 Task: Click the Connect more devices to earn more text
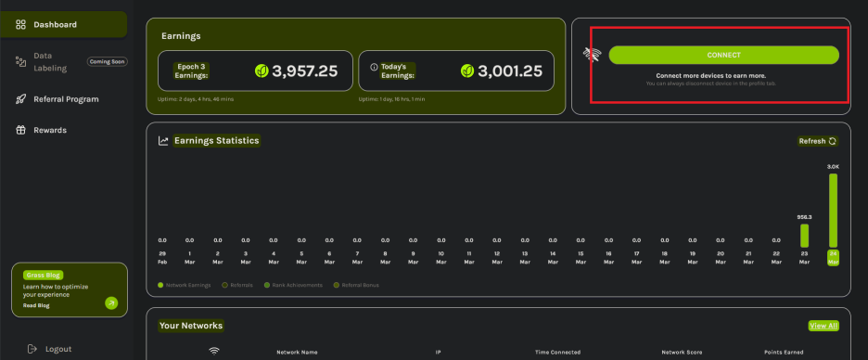pyautogui.click(x=710, y=75)
